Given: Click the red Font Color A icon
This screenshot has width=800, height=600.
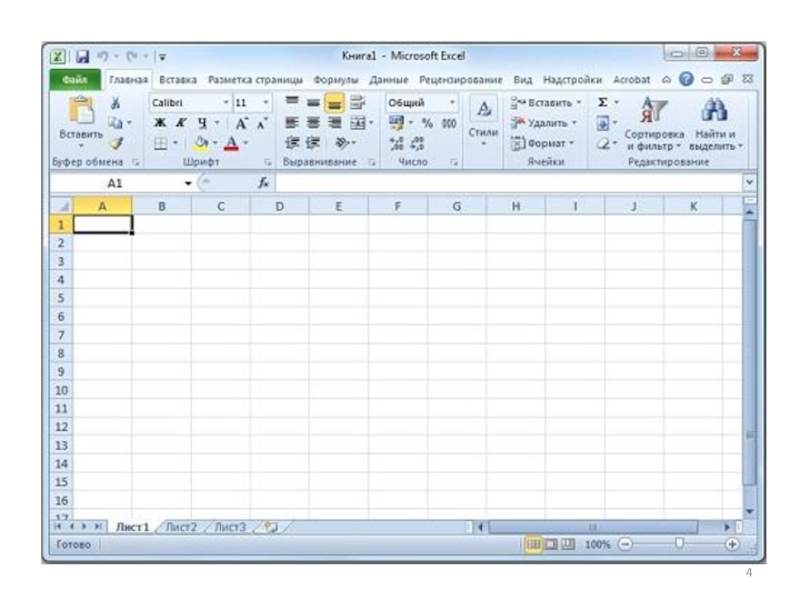Looking at the screenshot, I should coord(231,143).
